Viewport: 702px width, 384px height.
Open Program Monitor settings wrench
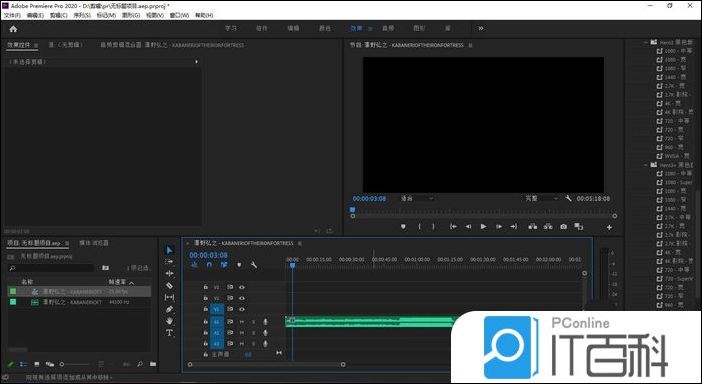pos(568,198)
